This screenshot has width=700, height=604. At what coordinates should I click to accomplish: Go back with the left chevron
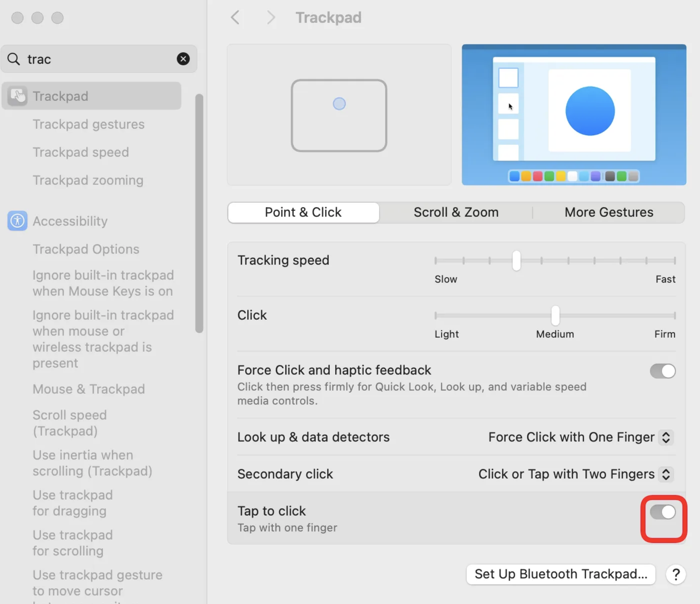pyautogui.click(x=235, y=17)
